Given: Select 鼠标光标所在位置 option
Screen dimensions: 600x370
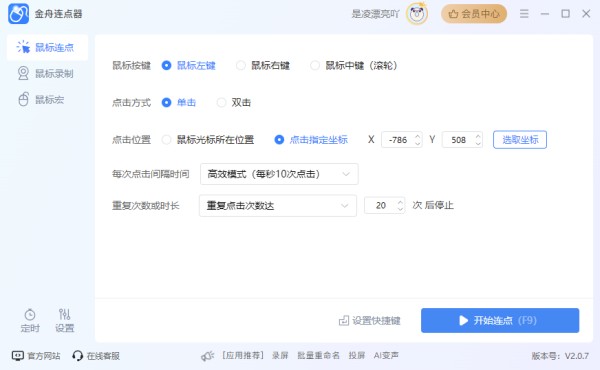Looking at the screenshot, I should click(166, 140).
